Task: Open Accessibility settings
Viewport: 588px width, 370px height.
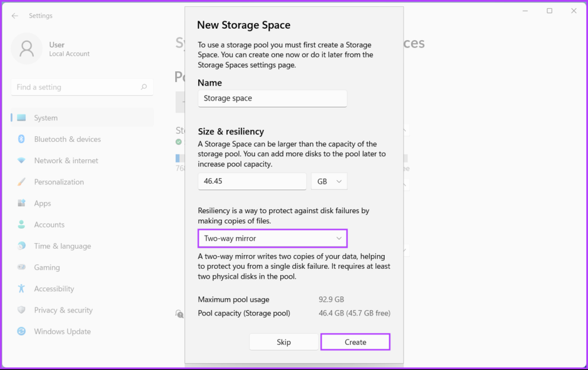Action: [54, 288]
